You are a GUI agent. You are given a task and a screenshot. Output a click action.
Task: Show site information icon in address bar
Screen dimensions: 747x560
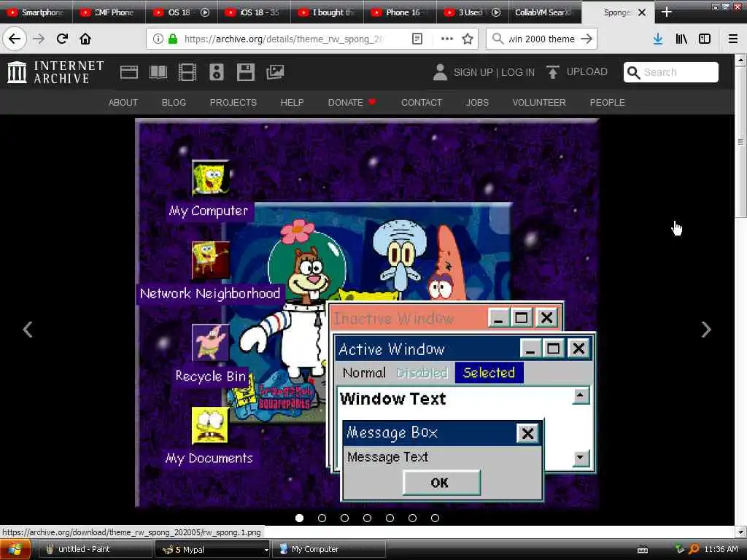(158, 39)
